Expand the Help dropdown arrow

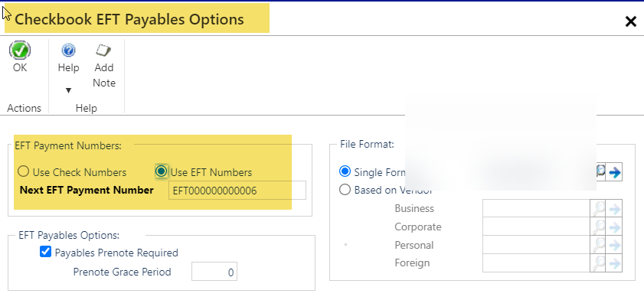pos(69,90)
